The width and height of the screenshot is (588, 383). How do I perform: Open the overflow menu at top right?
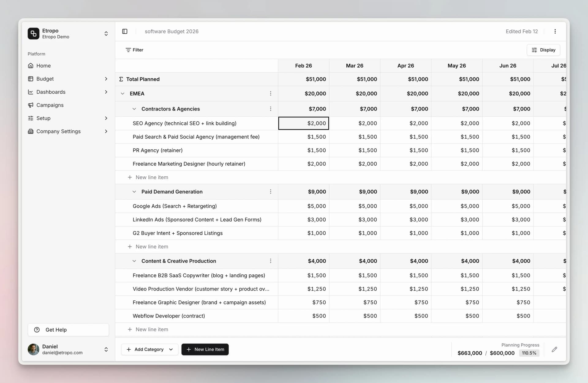[555, 31]
